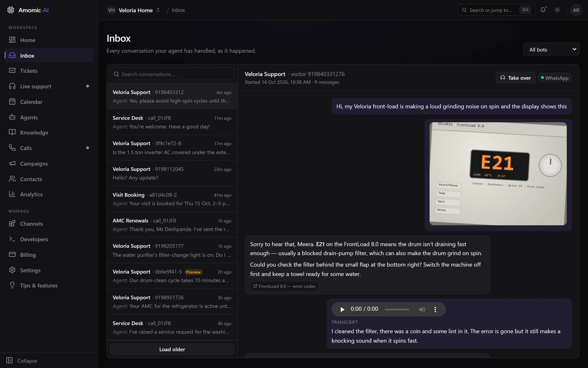Open Service Desk call from 11m ago
588x368 pixels.
[172, 122]
